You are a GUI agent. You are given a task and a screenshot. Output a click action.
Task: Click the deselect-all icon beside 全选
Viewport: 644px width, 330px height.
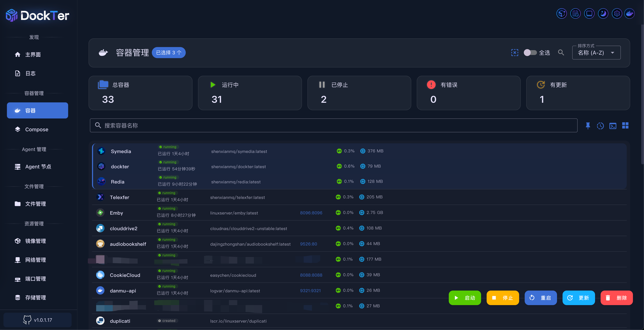tap(514, 53)
